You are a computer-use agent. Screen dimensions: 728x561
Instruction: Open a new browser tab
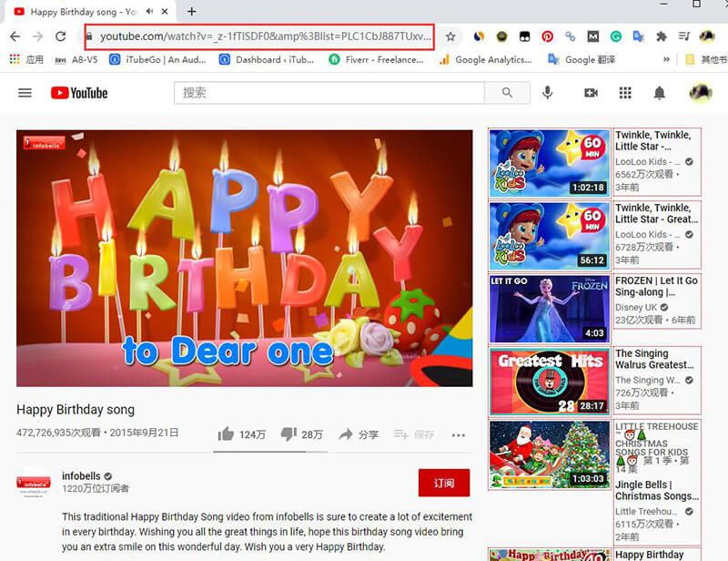(192, 11)
